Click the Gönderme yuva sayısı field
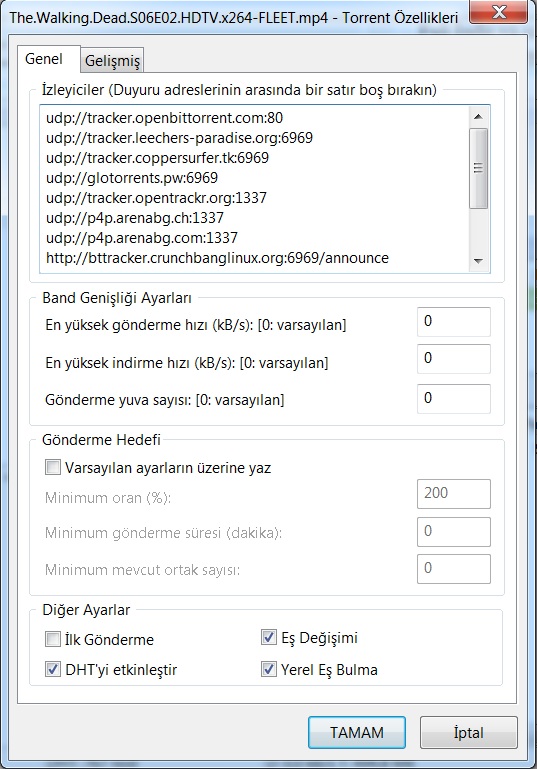Image resolution: width=537 pixels, height=769 pixels. click(454, 399)
